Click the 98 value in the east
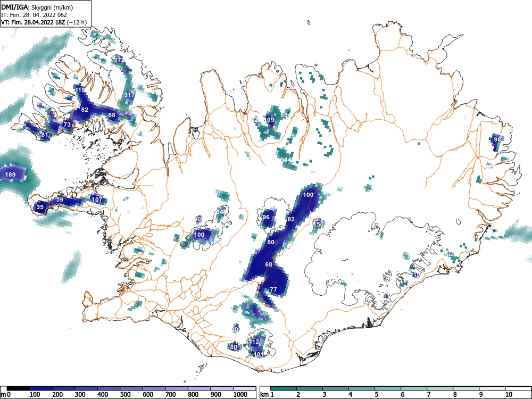532x399 pixels. click(x=497, y=139)
